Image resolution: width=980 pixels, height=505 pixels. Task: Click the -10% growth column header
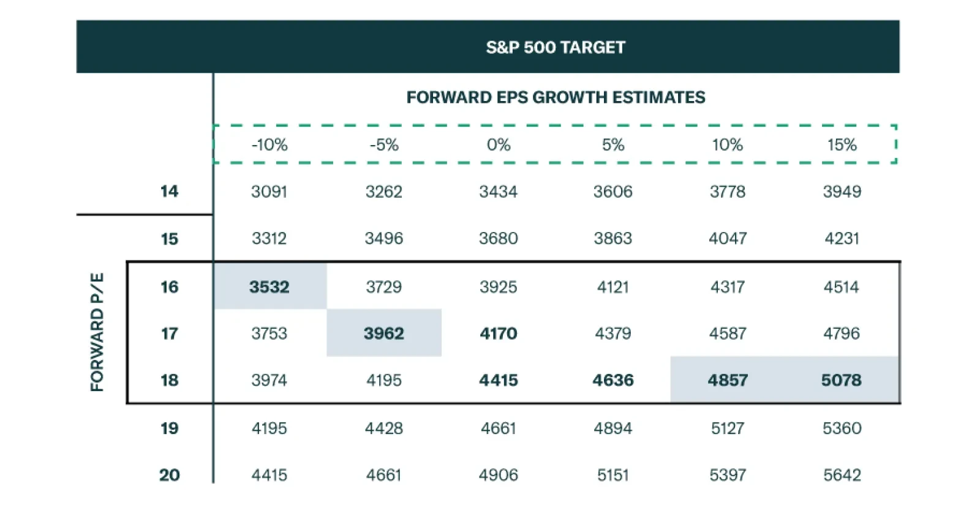point(269,145)
